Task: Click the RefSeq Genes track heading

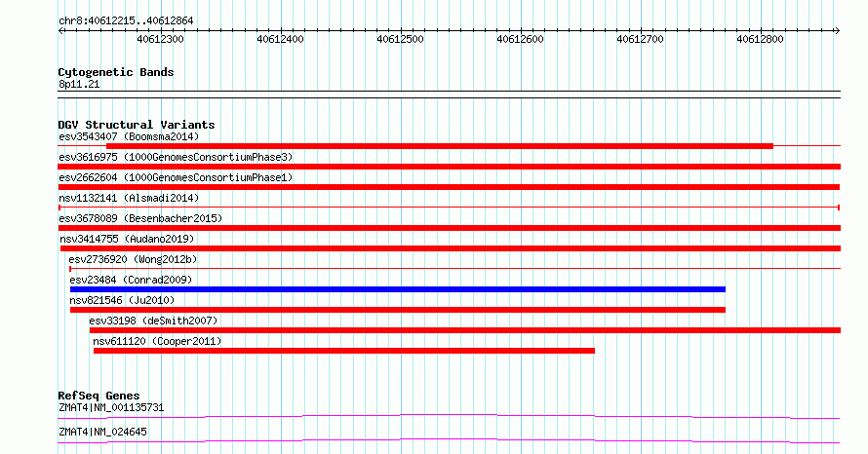Action: point(99,396)
